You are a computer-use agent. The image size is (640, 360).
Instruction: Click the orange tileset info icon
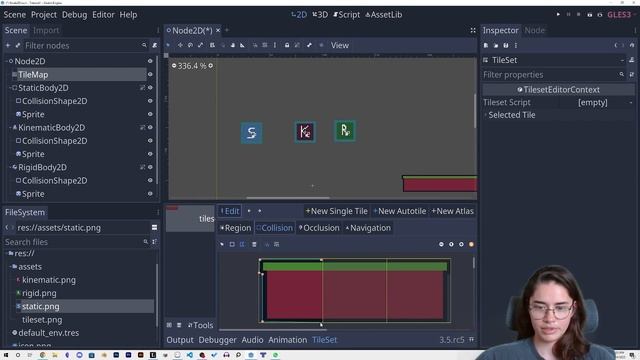tap(471, 244)
